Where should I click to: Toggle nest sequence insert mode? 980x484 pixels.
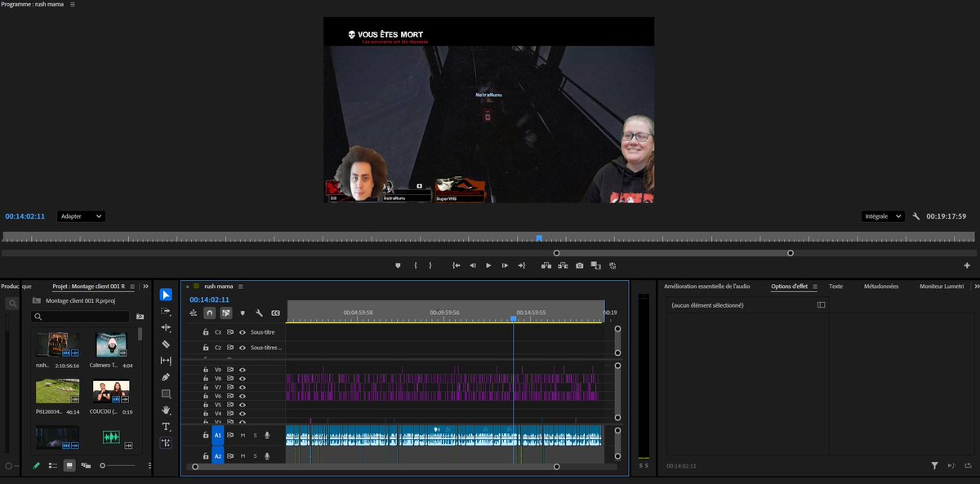pyautogui.click(x=194, y=313)
